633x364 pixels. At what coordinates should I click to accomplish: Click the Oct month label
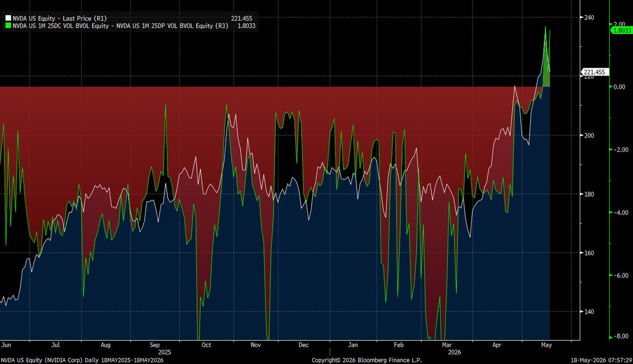tap(206, 344)
